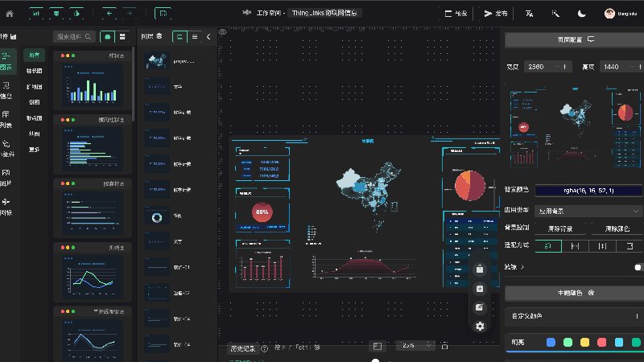Screen dimensions: 644x362
Task: Select the ring chart layer item
Action: pyautogui.click(x=176, y=216)
